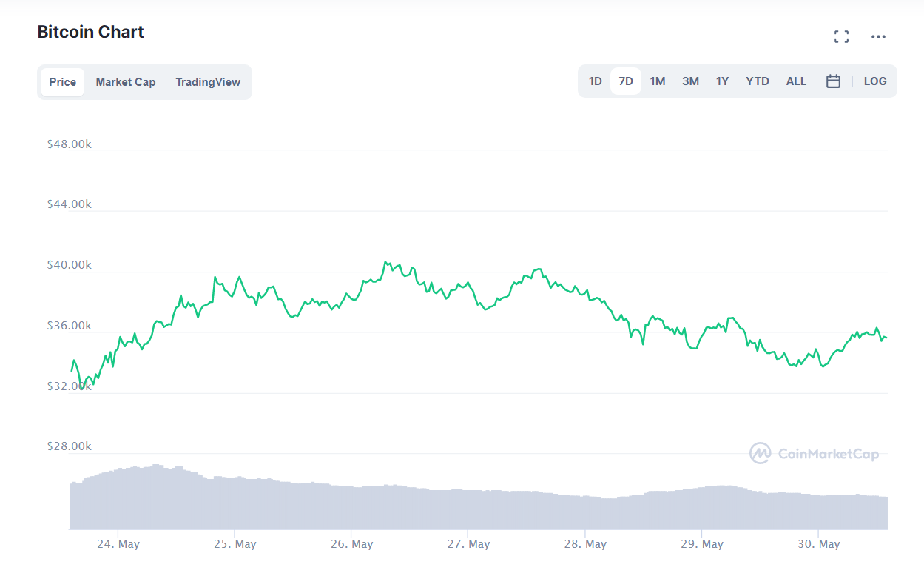Open the calendar date range picker

pyautogui.click(x=833, y=81)
